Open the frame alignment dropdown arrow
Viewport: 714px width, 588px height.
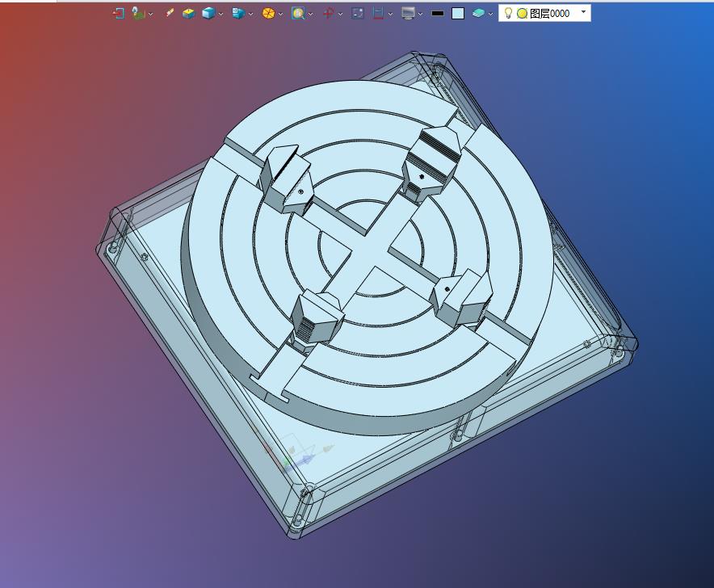[x=390, y=14]
